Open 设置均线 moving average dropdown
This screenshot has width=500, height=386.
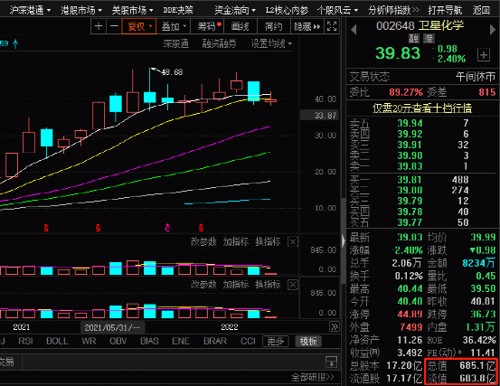[271, 44]
